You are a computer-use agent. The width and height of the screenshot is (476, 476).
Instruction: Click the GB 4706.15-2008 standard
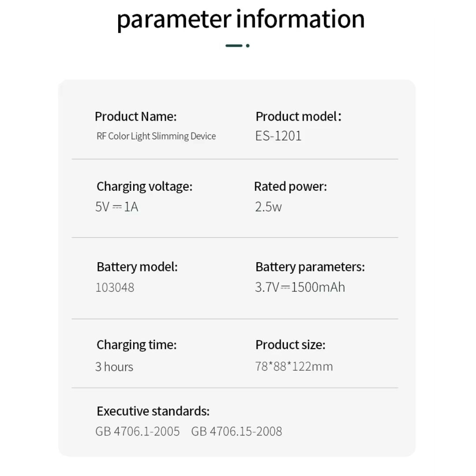(237, 431)
